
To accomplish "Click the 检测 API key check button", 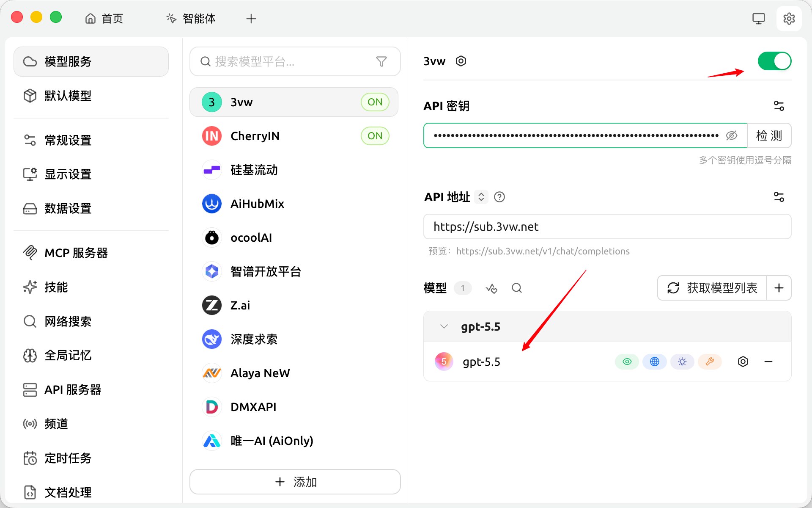I will point(769,135).
